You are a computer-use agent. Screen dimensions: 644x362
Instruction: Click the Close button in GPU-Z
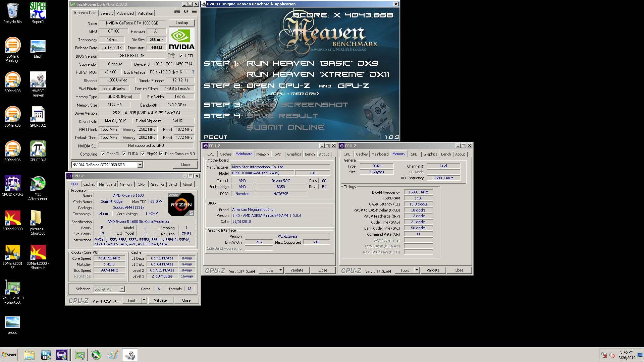coord(185,165)
